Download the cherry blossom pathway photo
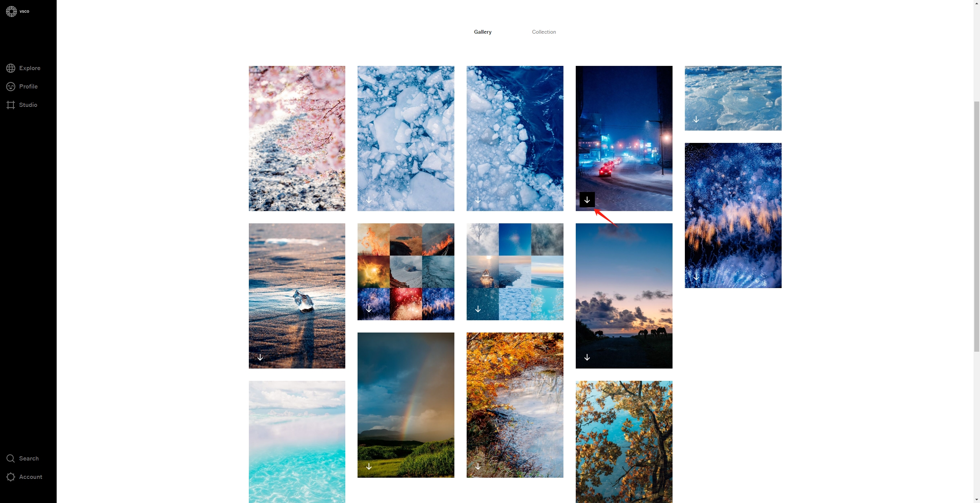The image size is (980, 503). coord(260,200)
